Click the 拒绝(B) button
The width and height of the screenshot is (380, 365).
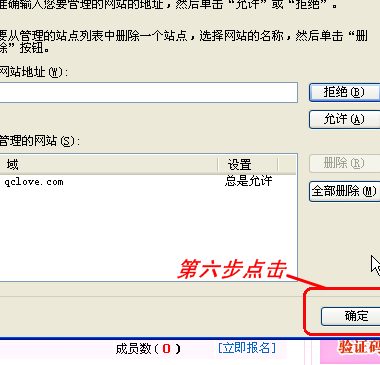(345, 92)
